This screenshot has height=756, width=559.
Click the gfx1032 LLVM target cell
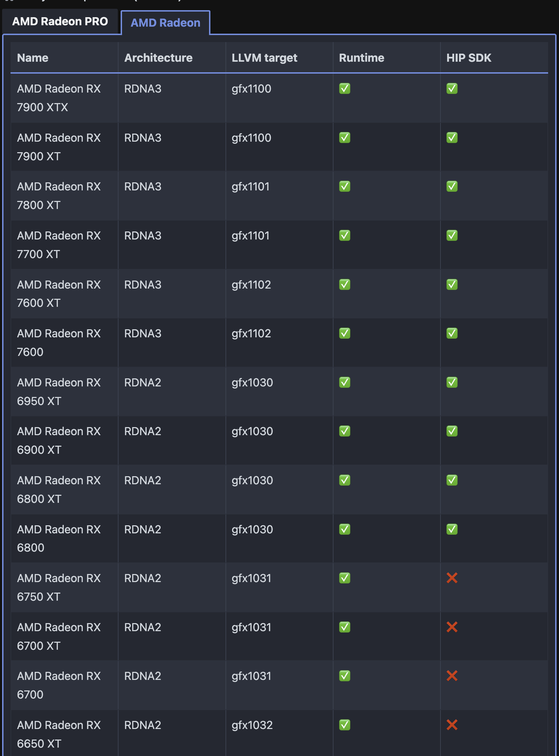point(252,725)
